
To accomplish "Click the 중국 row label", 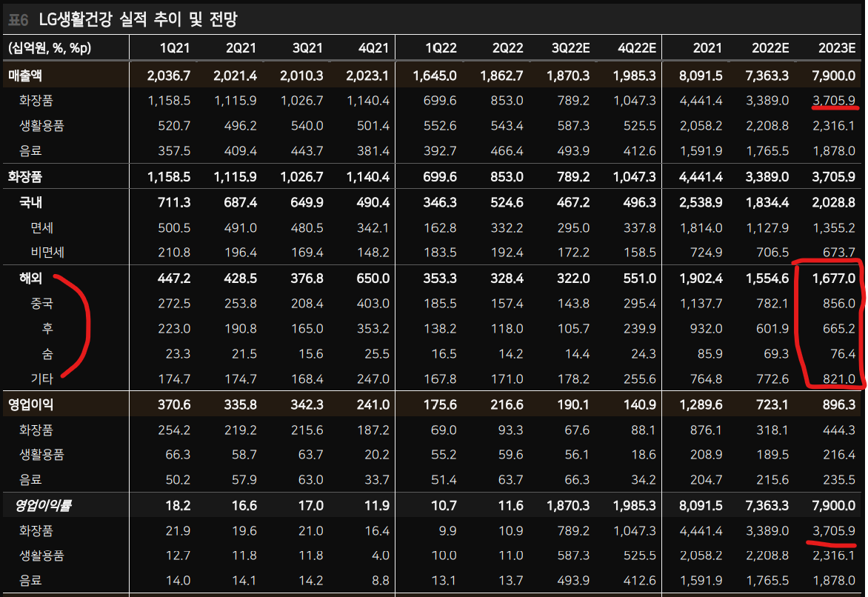I will click(x=41, y=304).
